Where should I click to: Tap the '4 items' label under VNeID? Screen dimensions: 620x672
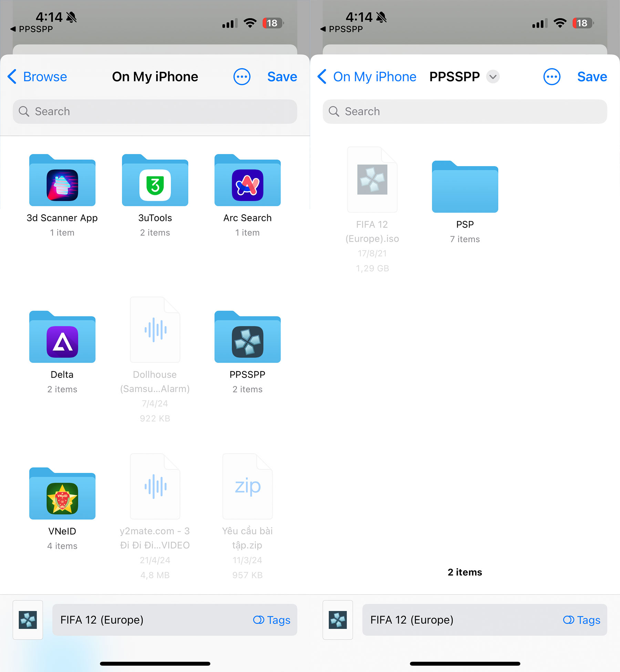click(x=62, y=546)
